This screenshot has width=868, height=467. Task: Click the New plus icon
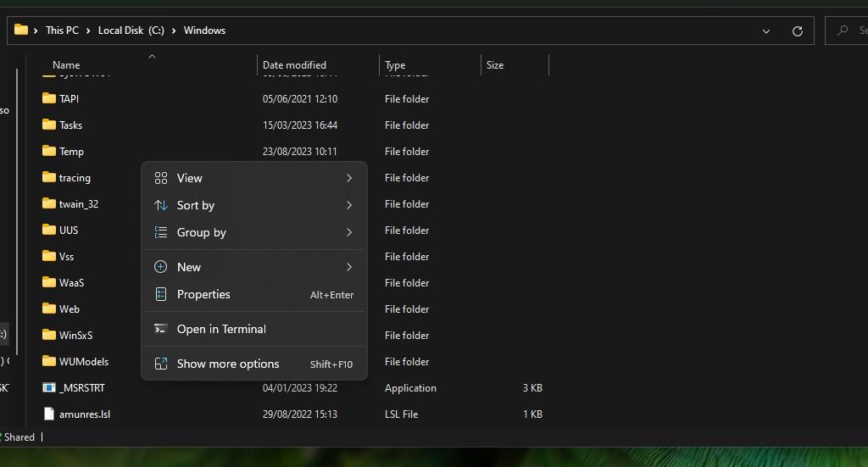(160, 267)
